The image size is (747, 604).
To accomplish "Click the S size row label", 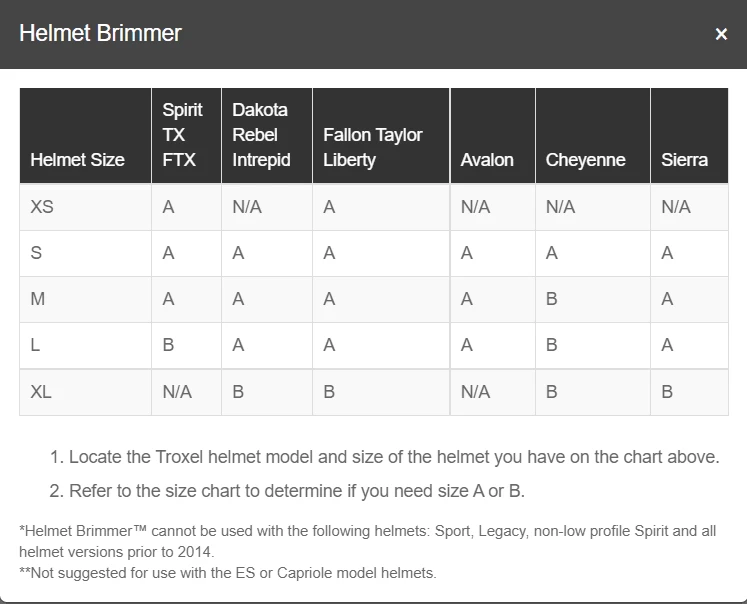I will click(36, 253).
